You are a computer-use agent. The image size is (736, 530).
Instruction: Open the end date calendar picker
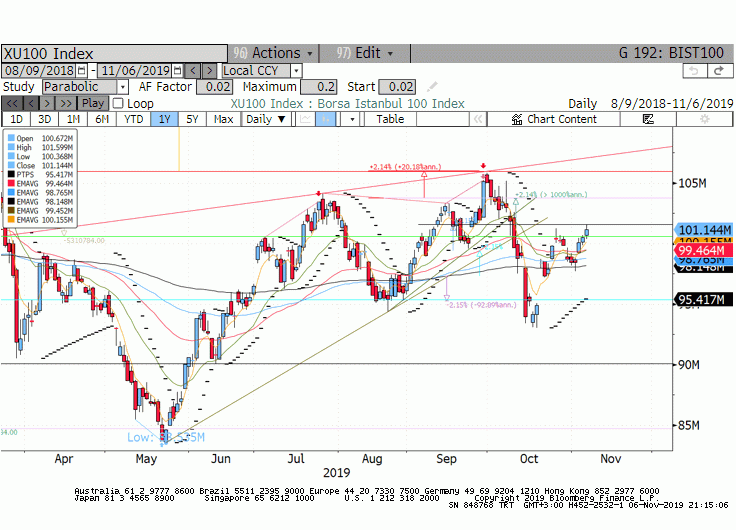(177, 71)
